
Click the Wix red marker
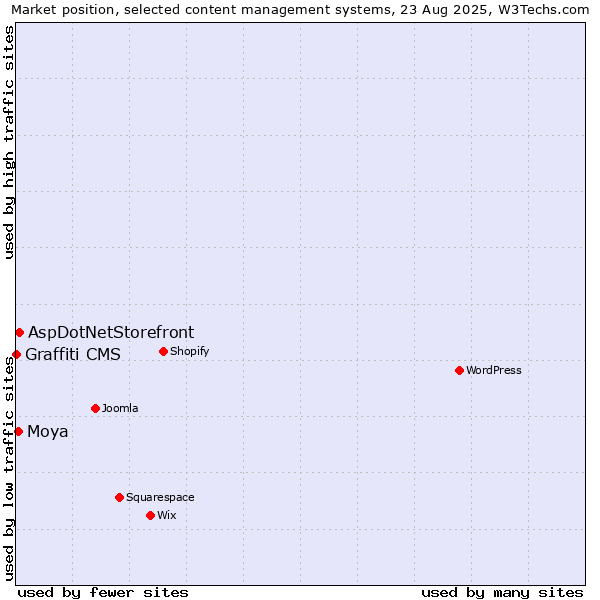click(150, 515)
